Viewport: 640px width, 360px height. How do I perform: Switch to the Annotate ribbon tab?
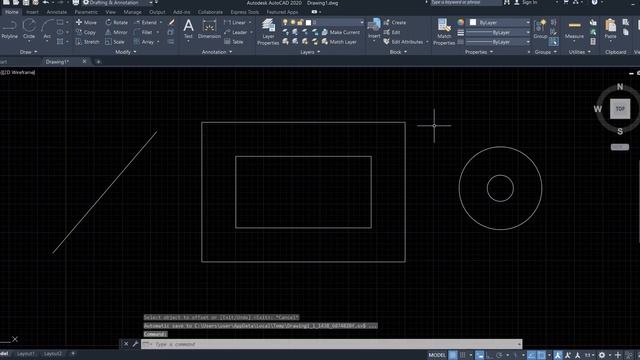pyautogui.click(x=56, y=12)
